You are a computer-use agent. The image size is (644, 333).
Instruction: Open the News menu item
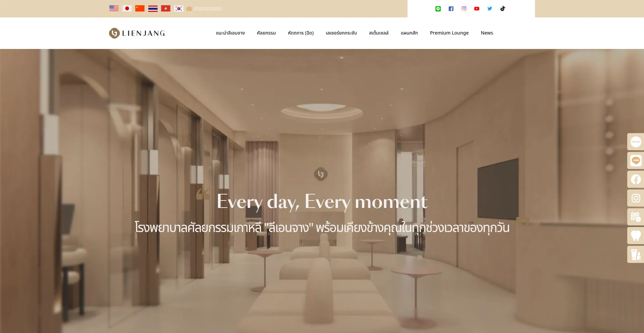tap(487, 33)
